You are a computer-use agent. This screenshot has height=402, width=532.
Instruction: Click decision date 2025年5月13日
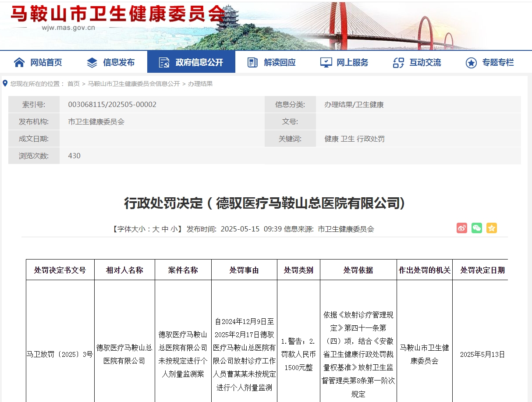pos(482,354)
